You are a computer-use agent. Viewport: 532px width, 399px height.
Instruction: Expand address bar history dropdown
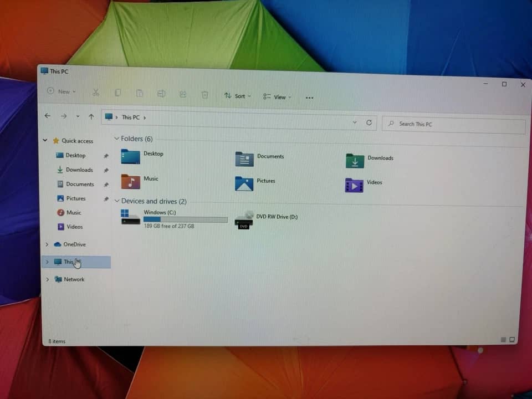click(355, 122)
